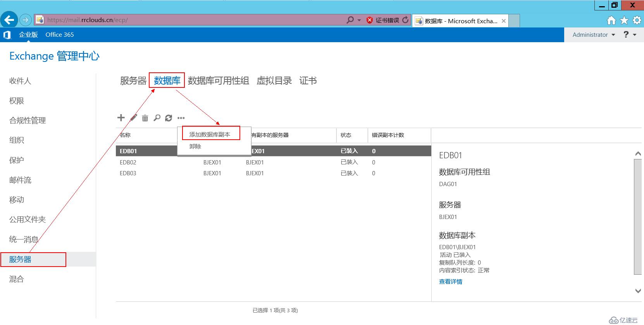This screenshot has height=325, width=644.
Task: Open the browser tools gear icon
Action: click(x=637, y=21)
